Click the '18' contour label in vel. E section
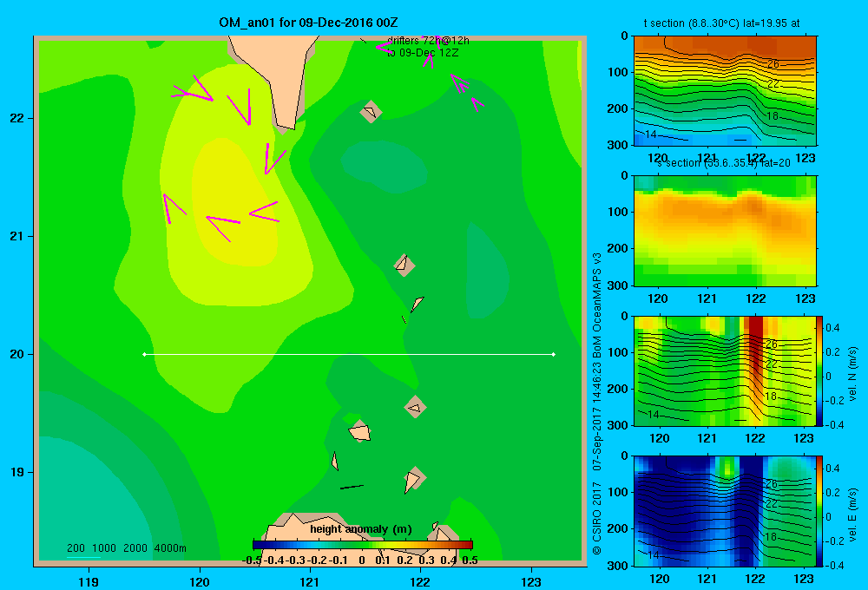 coord(770,536)
